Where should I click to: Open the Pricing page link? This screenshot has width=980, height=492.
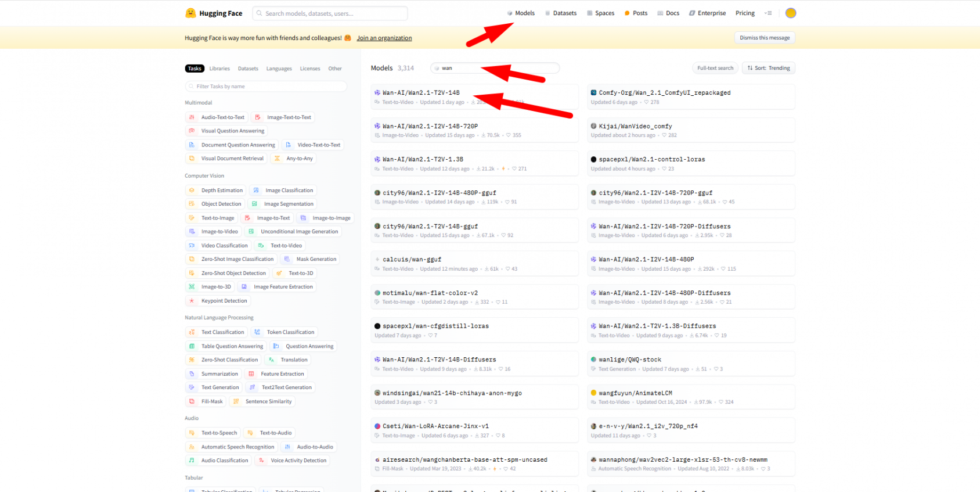coord(745,13)
